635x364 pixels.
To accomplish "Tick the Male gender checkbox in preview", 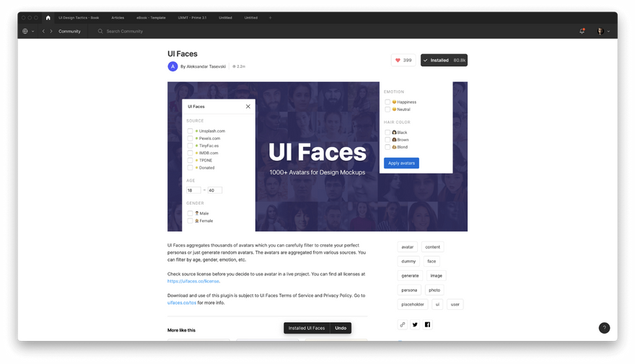I will (x=190, y=213).
